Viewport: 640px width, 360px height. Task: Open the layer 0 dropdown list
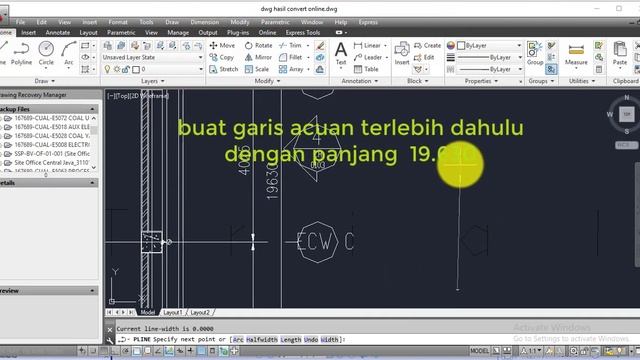click(200, 69)
